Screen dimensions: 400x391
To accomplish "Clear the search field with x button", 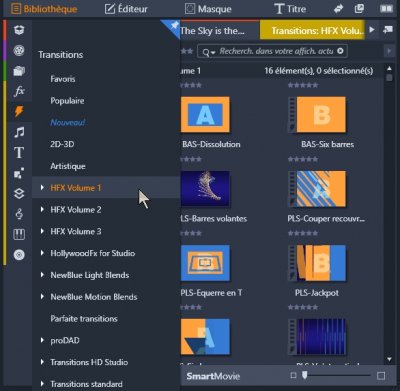I will [340, 51].
